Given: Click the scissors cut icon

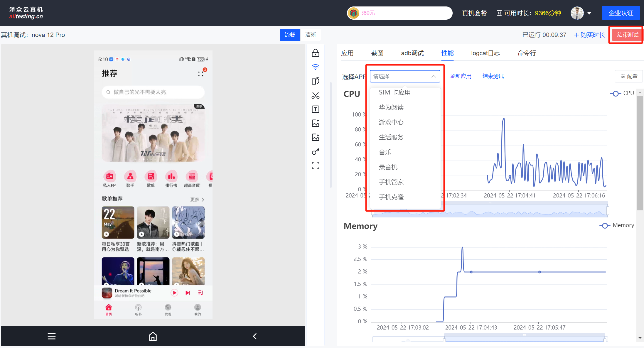Looking at the screenshot, I should click(x=316, y=95).
